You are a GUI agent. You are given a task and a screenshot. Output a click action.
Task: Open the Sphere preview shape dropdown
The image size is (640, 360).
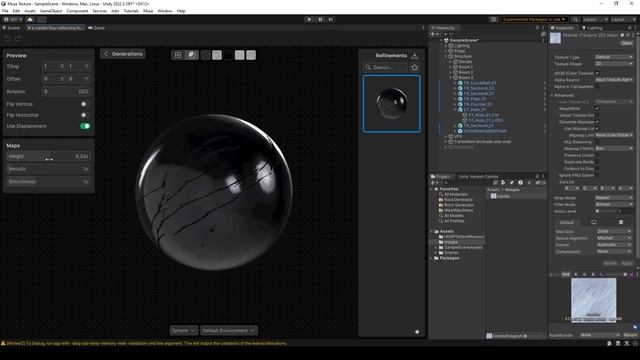coord(183,331)
